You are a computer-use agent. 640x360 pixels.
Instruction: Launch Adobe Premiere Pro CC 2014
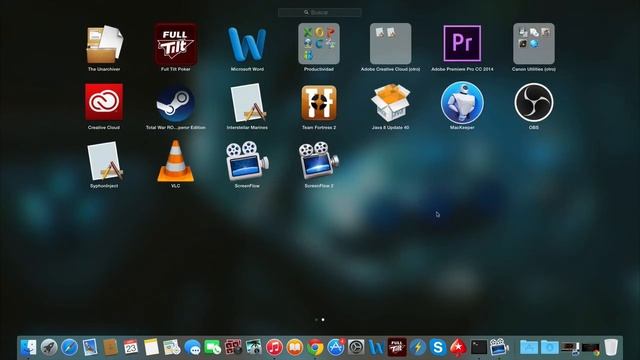pos(462,44)
